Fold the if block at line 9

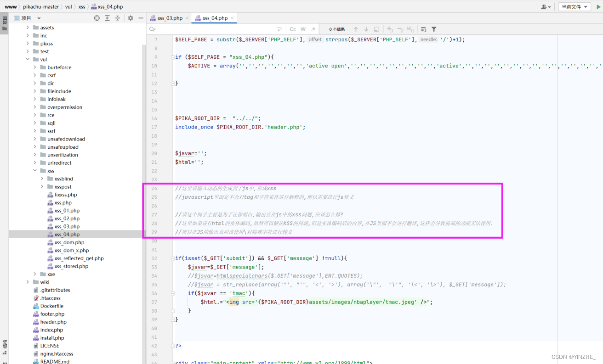(173, 57)
